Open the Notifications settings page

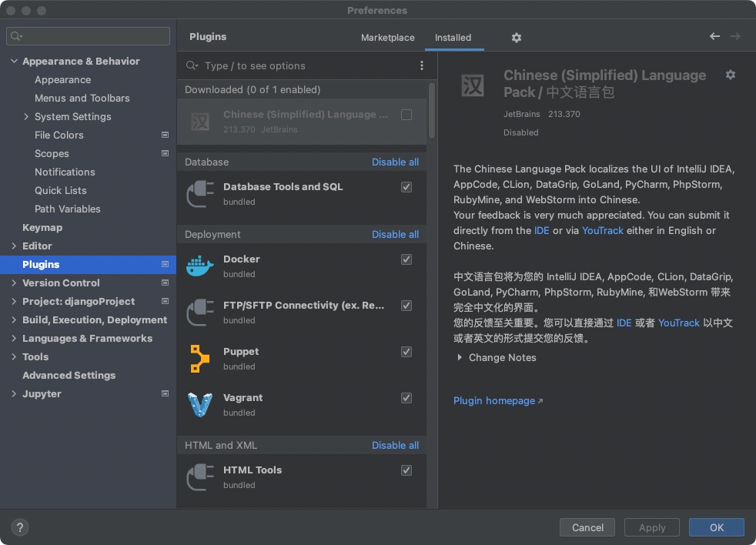click(x=65, y=172)
